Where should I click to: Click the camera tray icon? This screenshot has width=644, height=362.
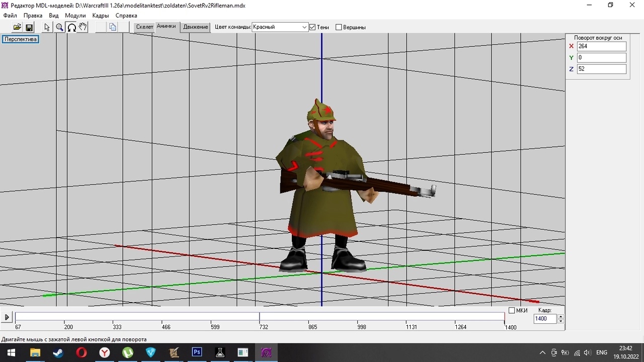coord(554,352)
